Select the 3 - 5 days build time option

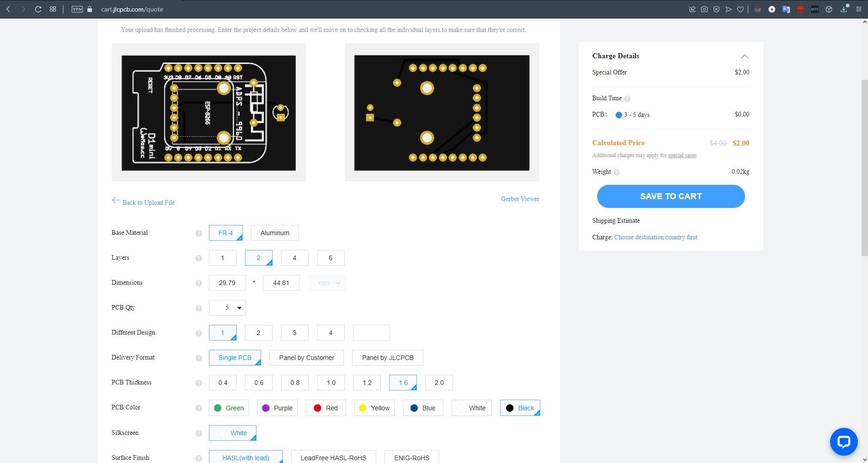(618, 115)
